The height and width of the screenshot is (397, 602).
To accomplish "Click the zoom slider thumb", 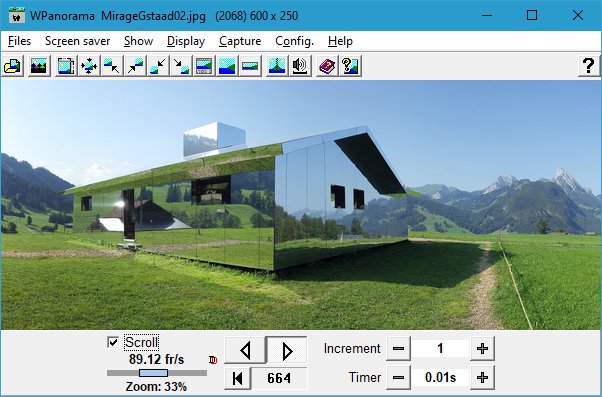I will click(x=153, y=373).
